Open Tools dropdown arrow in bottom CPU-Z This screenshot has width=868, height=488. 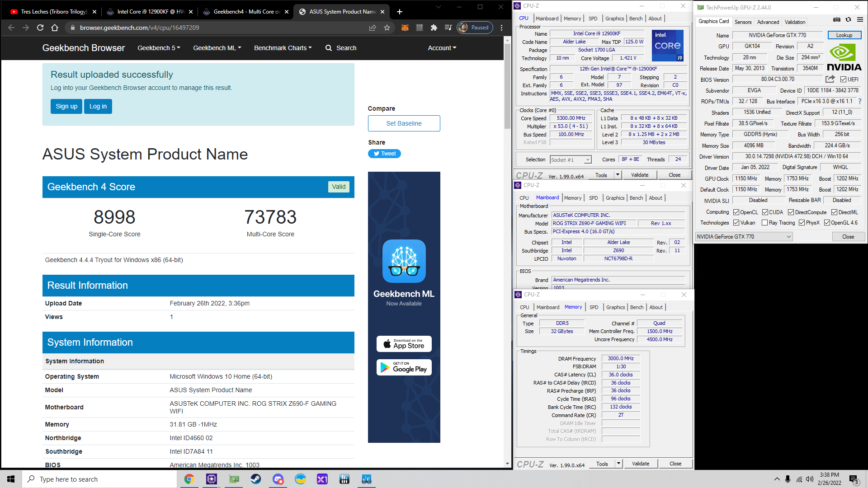click(618, 464)
